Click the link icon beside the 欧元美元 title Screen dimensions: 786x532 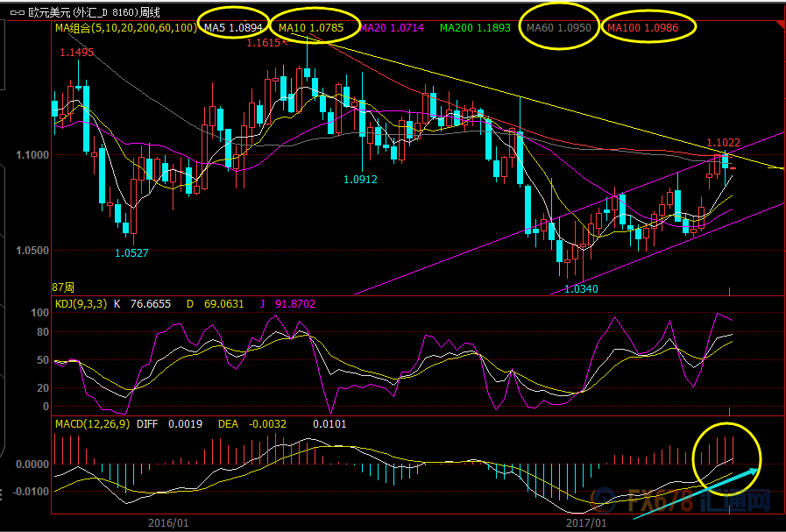click(x=13, y=12)
